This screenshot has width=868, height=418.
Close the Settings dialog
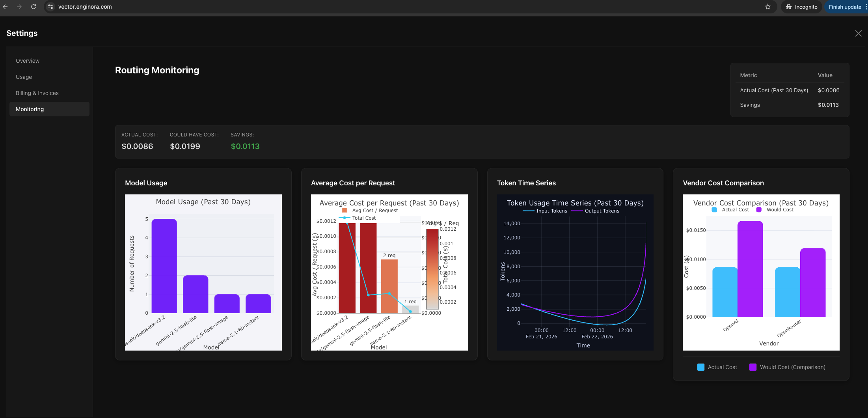pos(858,33)
